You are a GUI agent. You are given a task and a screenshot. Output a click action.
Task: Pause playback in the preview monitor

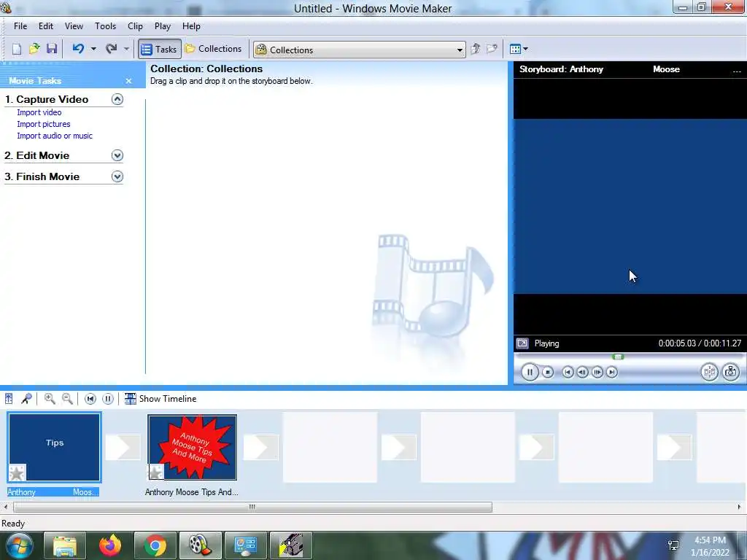coord(530,372)
